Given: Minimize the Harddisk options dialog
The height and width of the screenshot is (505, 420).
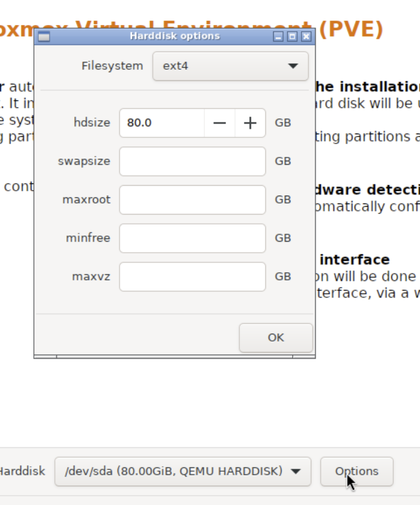Looking at the screenshot, I should tap(278, 37).
